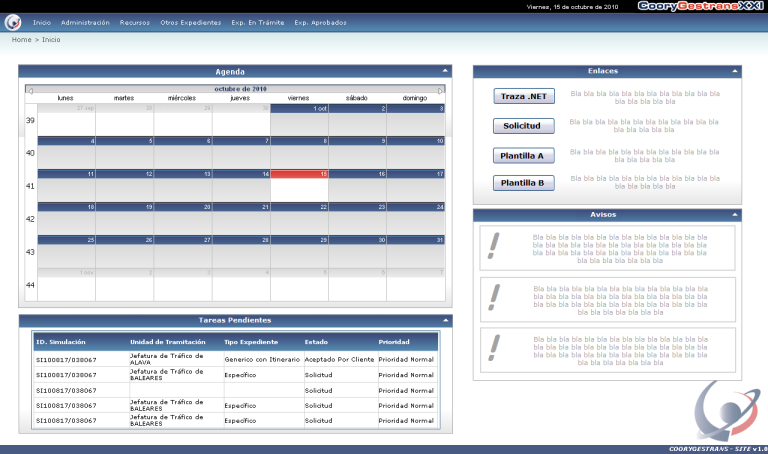
Task: Sort tasks by the Prioridad column header
Action: (x=394, y=341)
